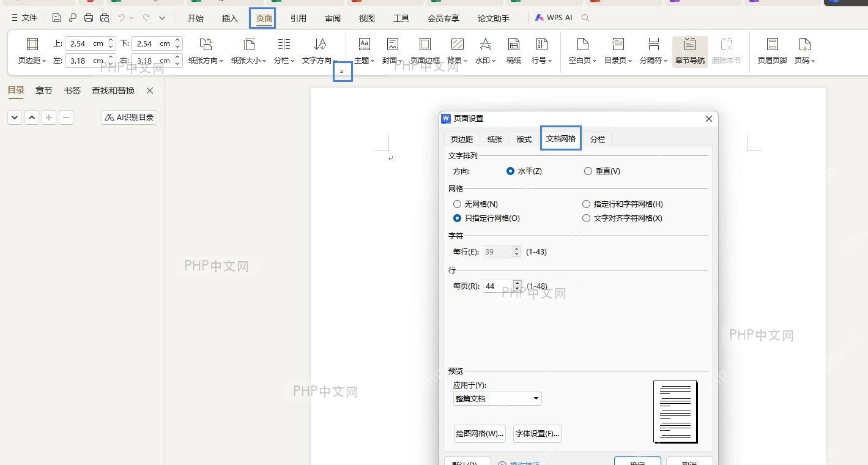Open the 会员专享 member ribbon tab
This screenshot has height=465, width=868.
tap(443, 18)
